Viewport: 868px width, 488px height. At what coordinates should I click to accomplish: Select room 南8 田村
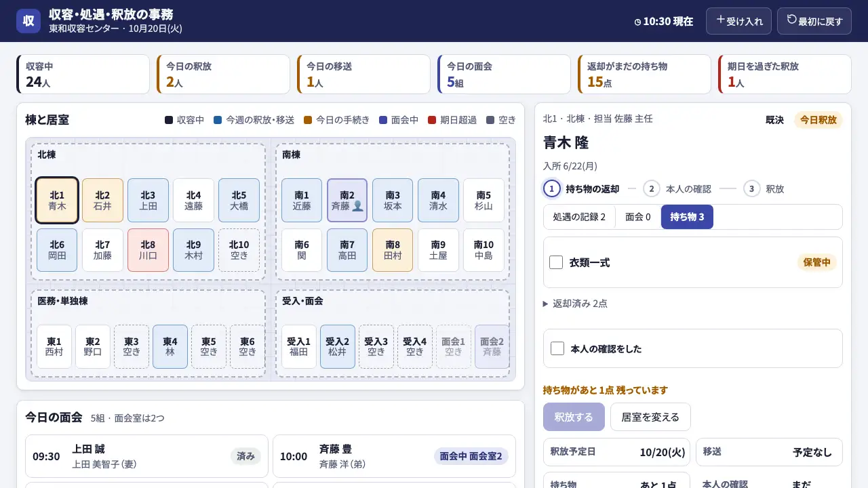392,250
